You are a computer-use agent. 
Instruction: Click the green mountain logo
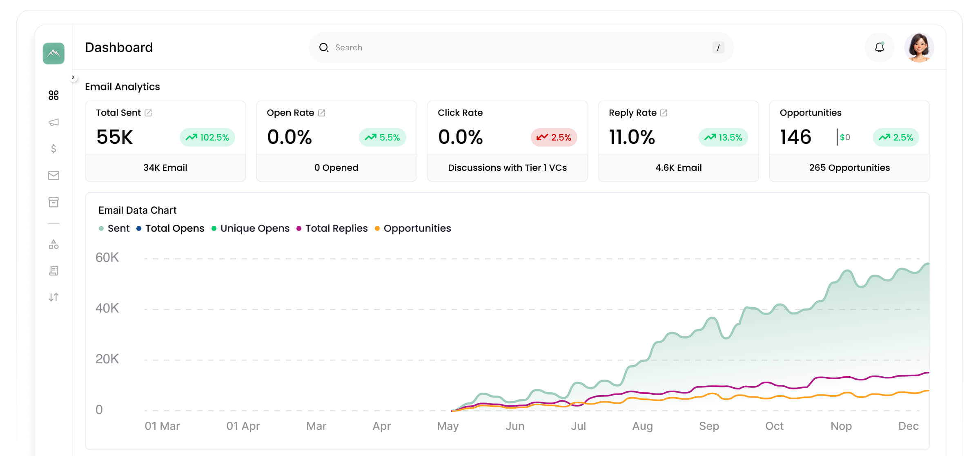click(x=53, y=53)
